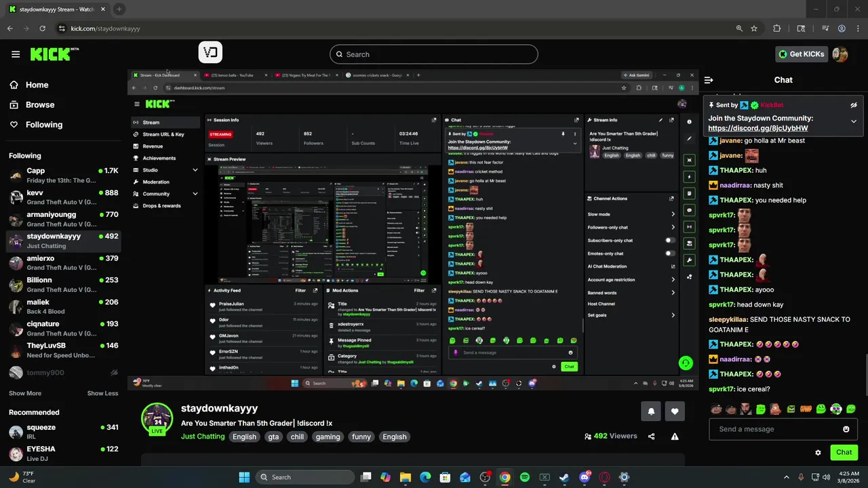
Task: Open Spotify from the taskbar
Action: [x=525, y=477]
